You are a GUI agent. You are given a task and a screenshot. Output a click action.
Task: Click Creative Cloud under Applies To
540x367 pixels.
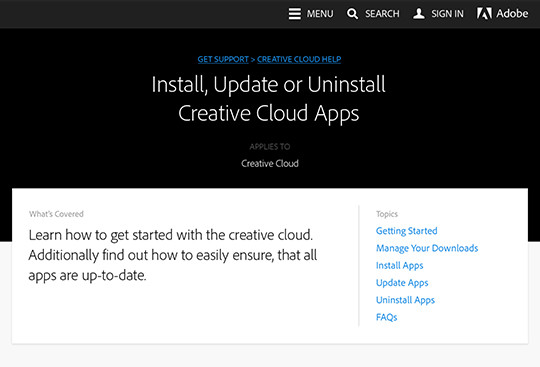tap(270, 164)
